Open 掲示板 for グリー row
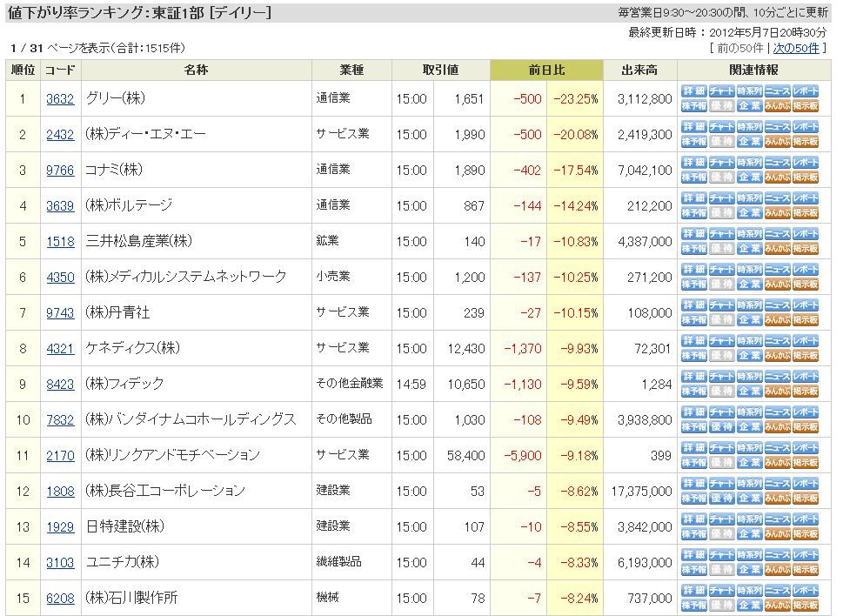Screen dimensions: 843x616 [x=806, y=106]
